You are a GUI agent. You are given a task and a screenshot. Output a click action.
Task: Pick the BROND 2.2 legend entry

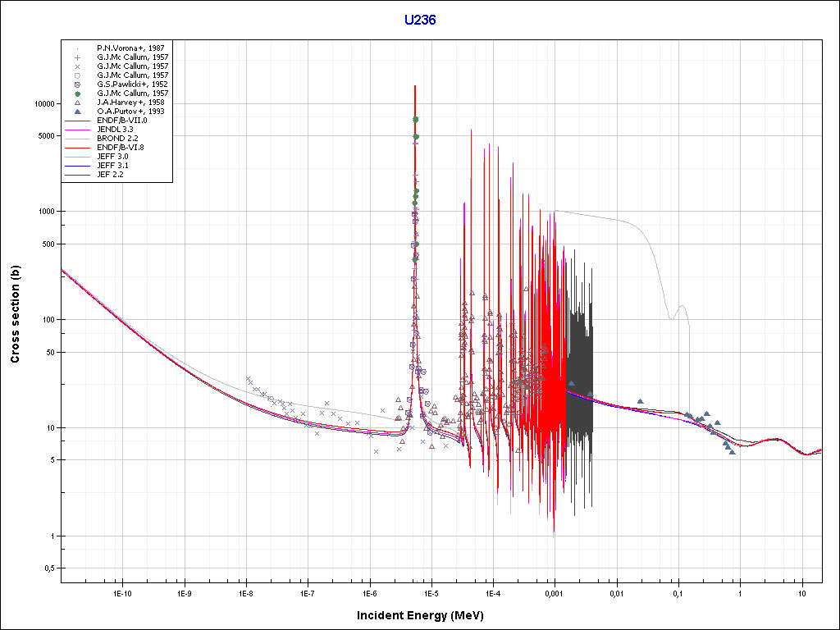[114, 139]
